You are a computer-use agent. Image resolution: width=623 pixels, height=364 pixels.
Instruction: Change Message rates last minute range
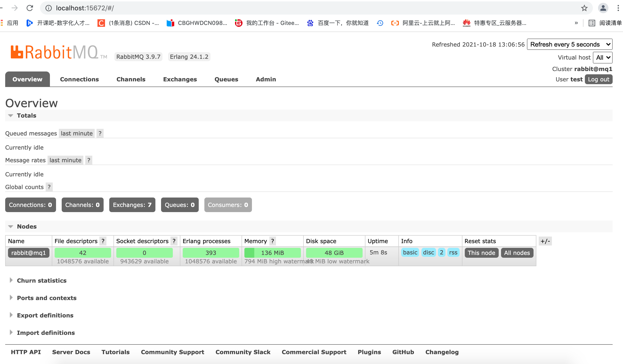pyautogui.click(x=65, y=160)
